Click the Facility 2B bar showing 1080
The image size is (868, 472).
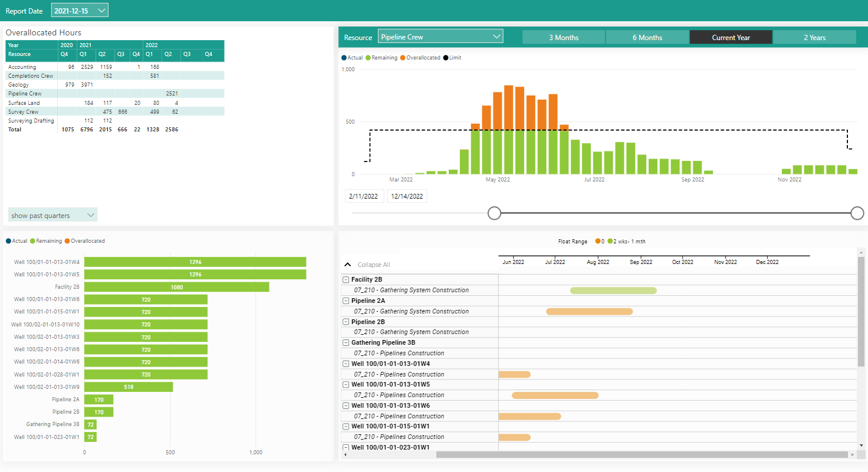pos(176,287)
